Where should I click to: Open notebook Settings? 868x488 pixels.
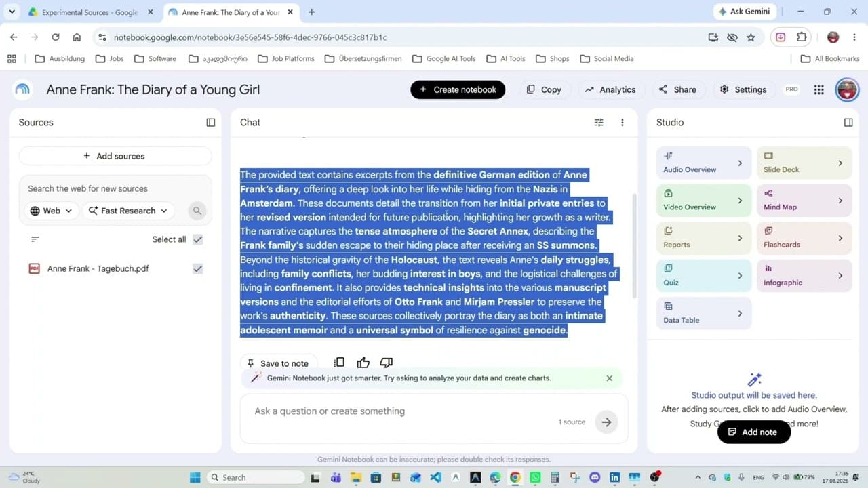[743, 89]
